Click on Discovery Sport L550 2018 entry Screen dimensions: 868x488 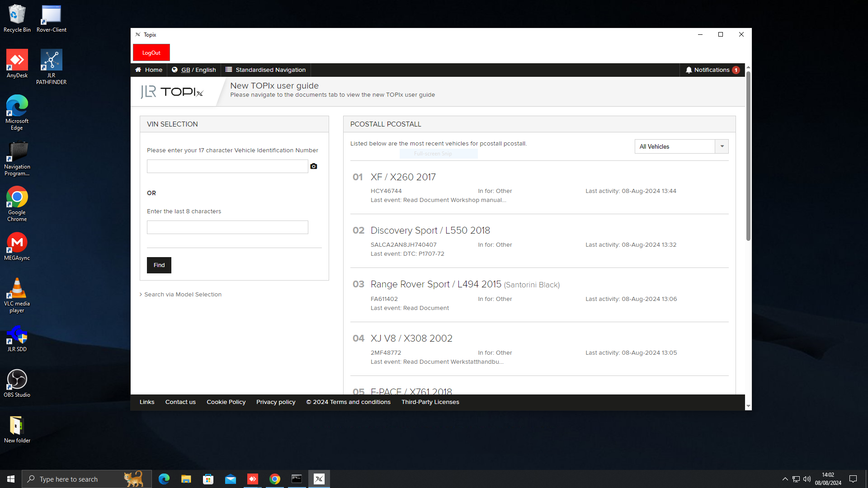pos(430,230)
